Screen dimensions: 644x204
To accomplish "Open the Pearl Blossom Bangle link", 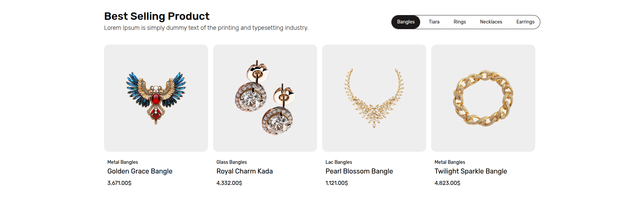I will coord(359,171).
